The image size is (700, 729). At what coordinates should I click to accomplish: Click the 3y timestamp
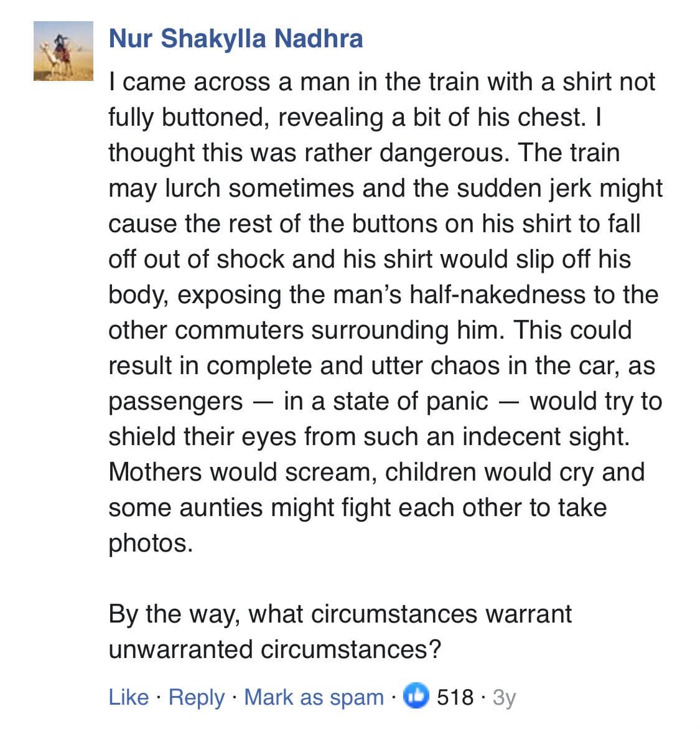(504, 697)
